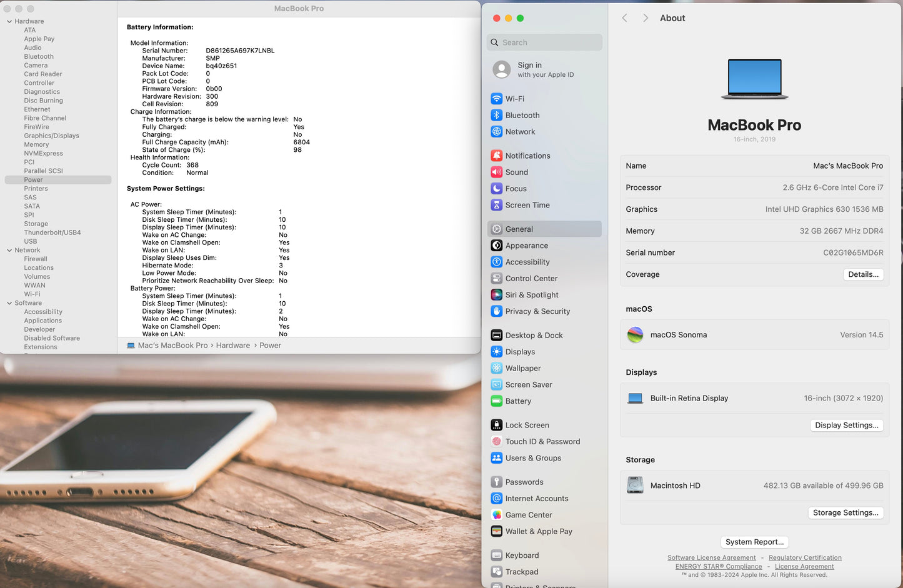Collapse the Software disclosure triangle
This screenshot has height=588, width=903.
click(x=9, y=303)
